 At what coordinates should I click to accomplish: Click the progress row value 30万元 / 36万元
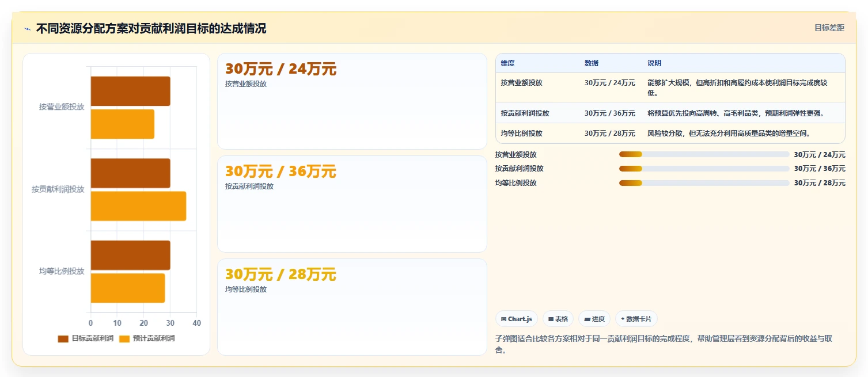tap(820, 169)
